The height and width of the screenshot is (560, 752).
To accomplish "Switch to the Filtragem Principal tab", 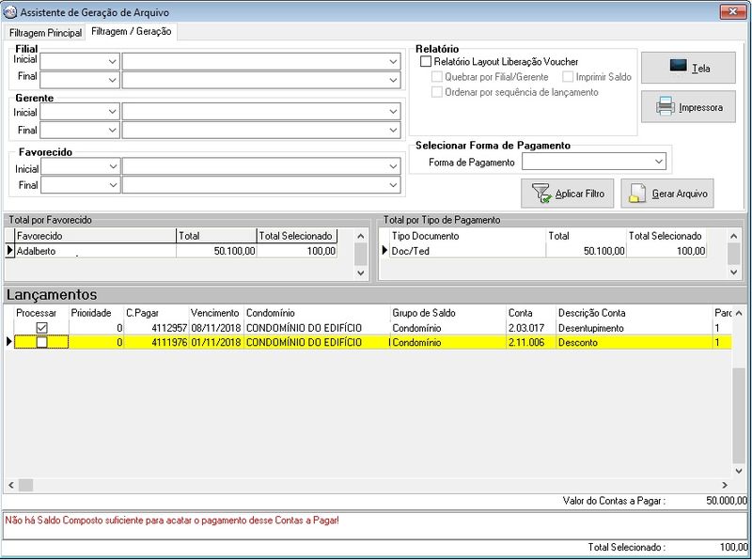I will click(x=45, y=32).
